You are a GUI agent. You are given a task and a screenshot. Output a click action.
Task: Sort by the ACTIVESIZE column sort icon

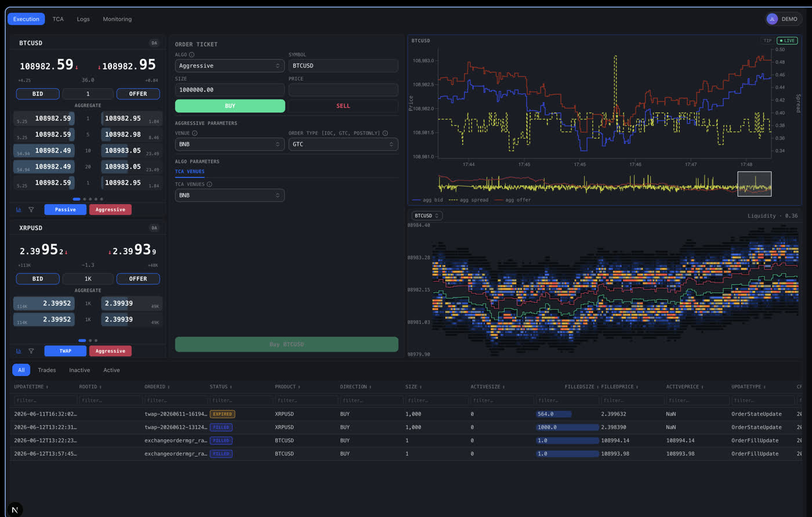pos(502,387)
